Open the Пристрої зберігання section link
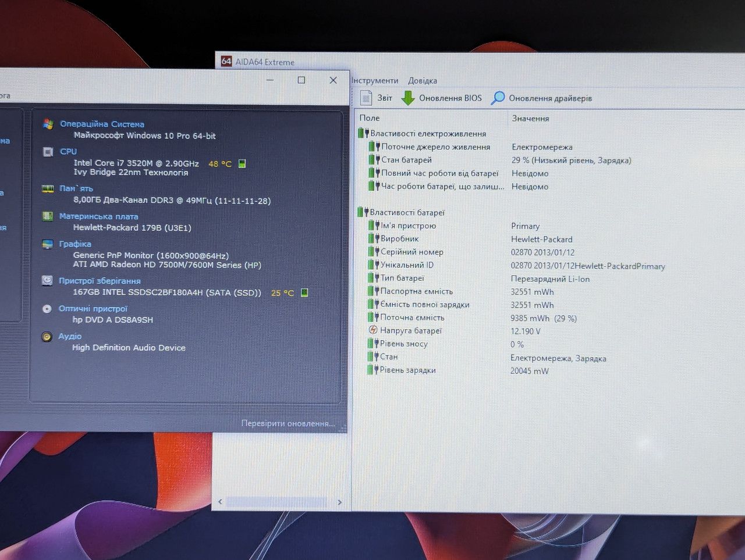745x560 pixels. 100,281
